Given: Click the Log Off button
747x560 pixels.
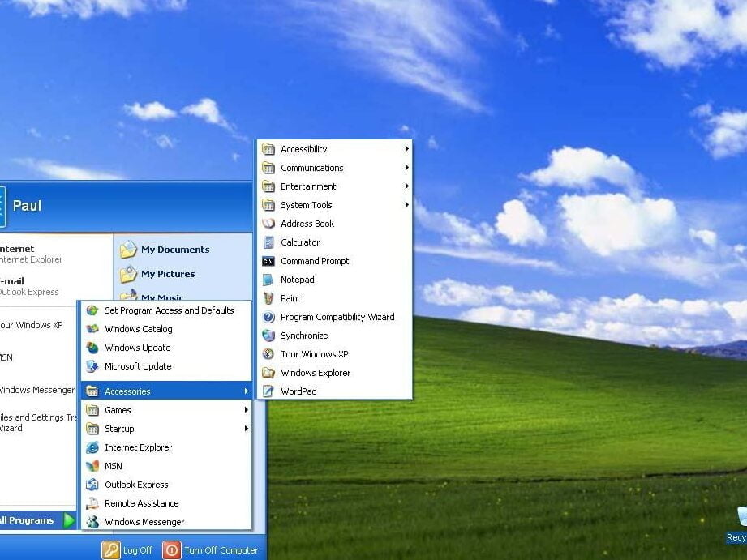Looking at the screenshot, I should tap(127, 550).
